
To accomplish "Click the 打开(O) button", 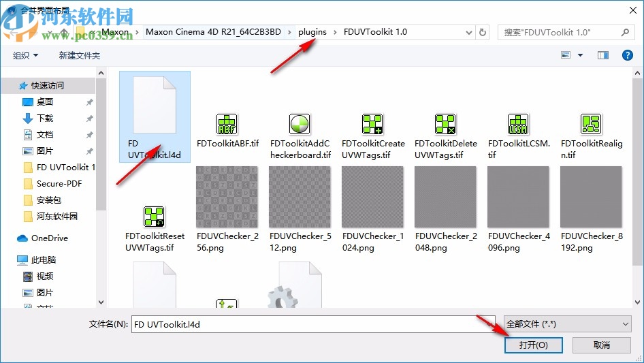I will (x=533, y=345).
